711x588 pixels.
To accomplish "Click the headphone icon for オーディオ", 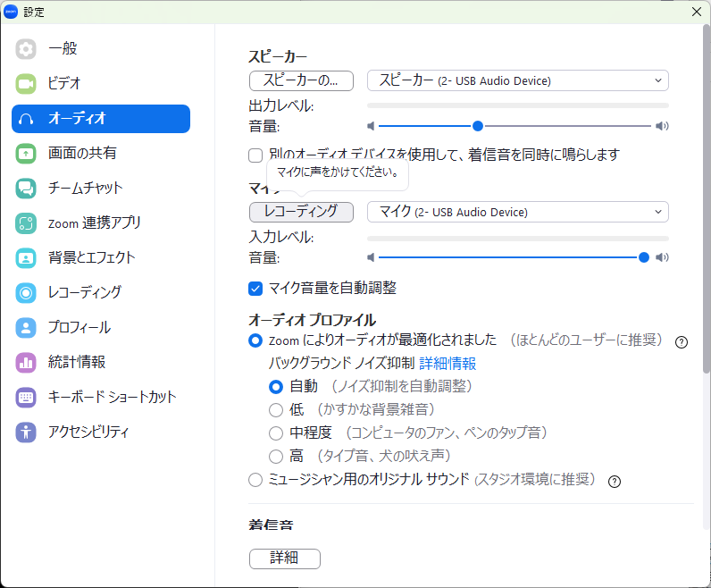I will click(x=26, y=119).
